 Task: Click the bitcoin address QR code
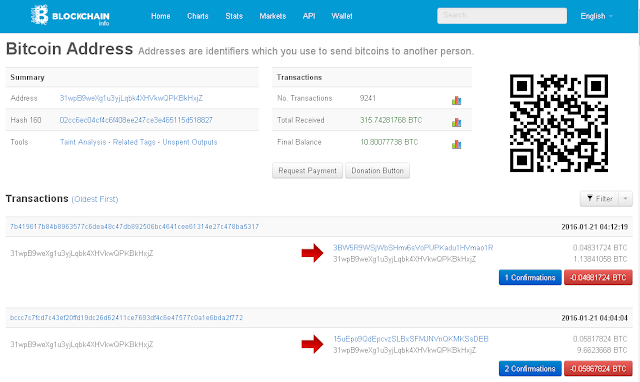tap(559, 123)
